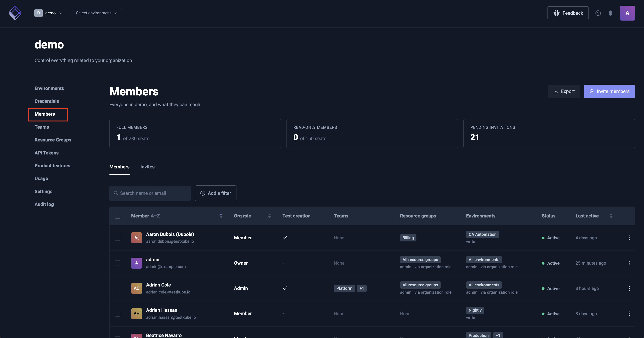Viewport: 644px width, 338px height.
Task: Focus the Search name or email field
Action: [150, 193]
